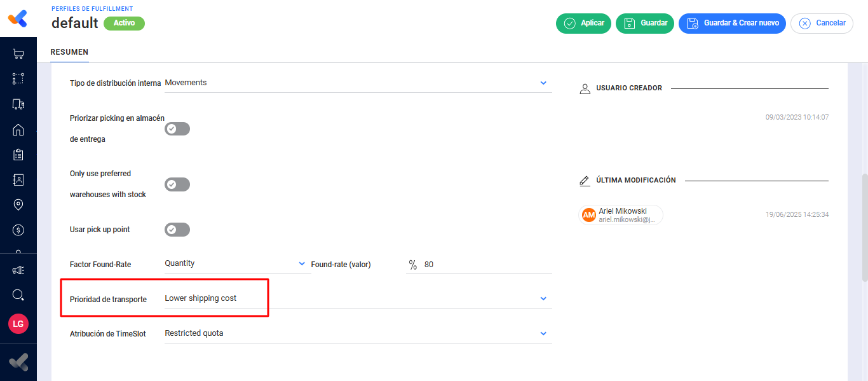Screen dimensions: 868x381
Task: Click the percent symbol beside Found-rate value
Action: pyautogui.click(x=412, y=265)
